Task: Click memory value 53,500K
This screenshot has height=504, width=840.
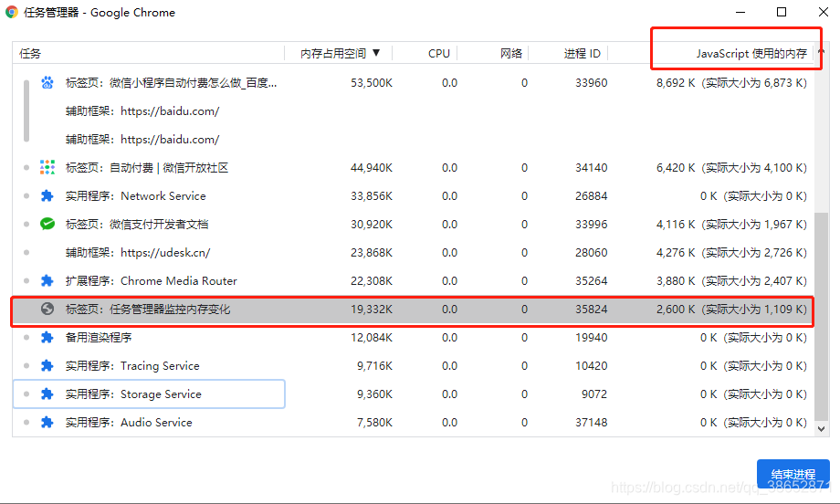Action: click(x=372, y=82)
